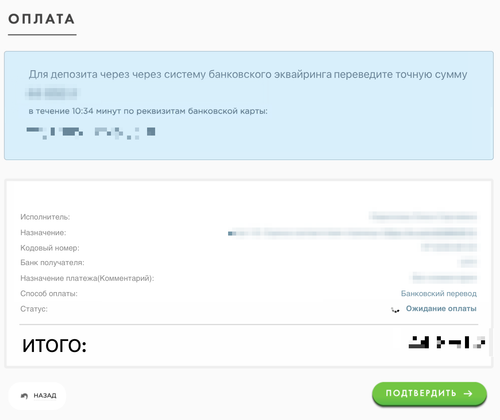
Task: Click the back arrow icon beside НАЗАД
Action: click(24, 396)
